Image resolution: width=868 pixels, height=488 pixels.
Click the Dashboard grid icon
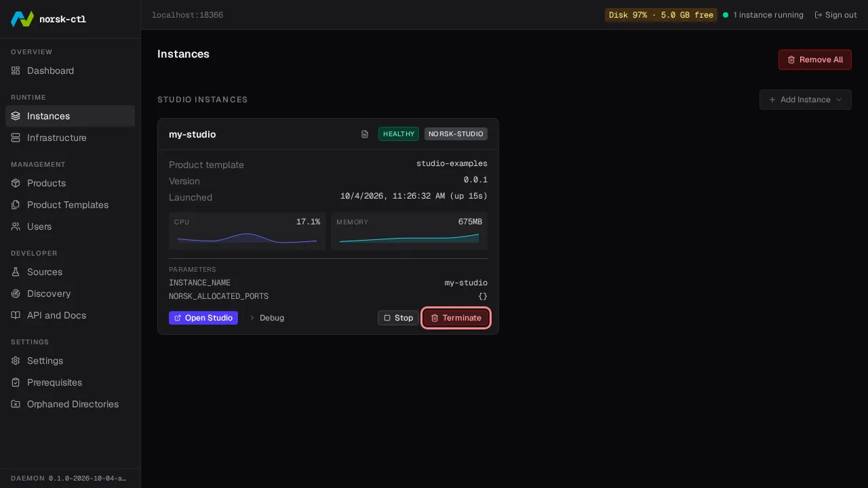16,70
